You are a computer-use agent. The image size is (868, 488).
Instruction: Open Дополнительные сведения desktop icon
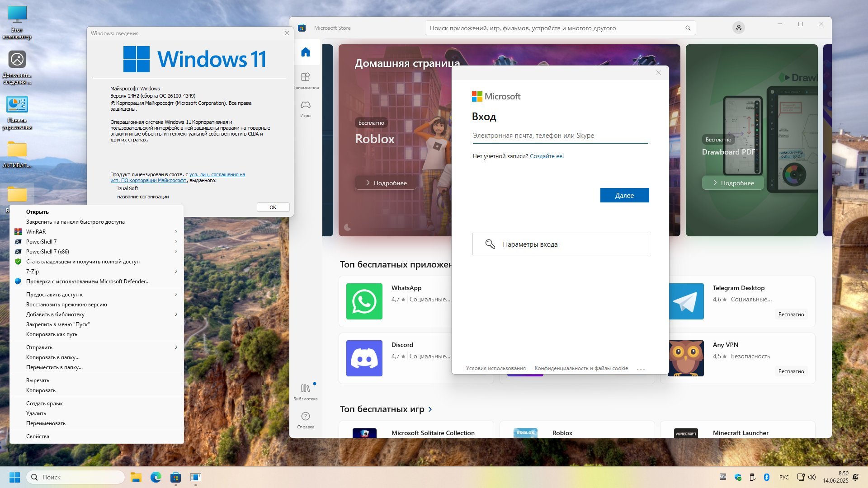(x=17, y=67)
